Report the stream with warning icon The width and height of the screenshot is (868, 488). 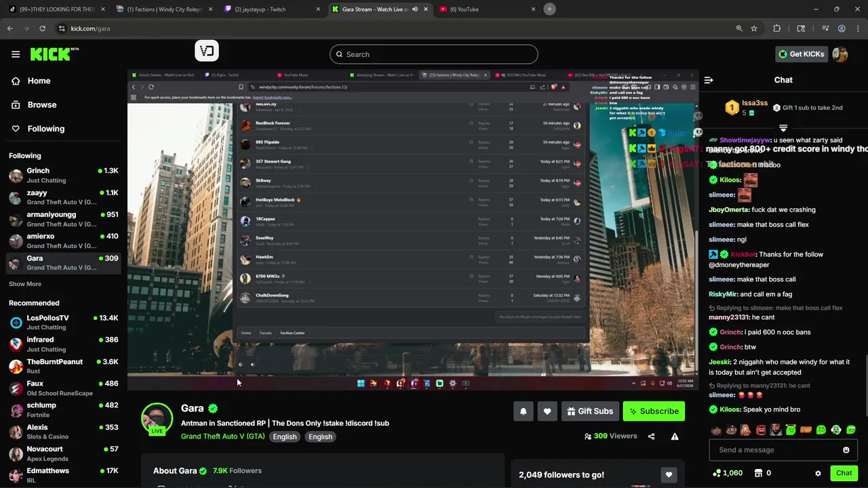click(x=675, y=436)
